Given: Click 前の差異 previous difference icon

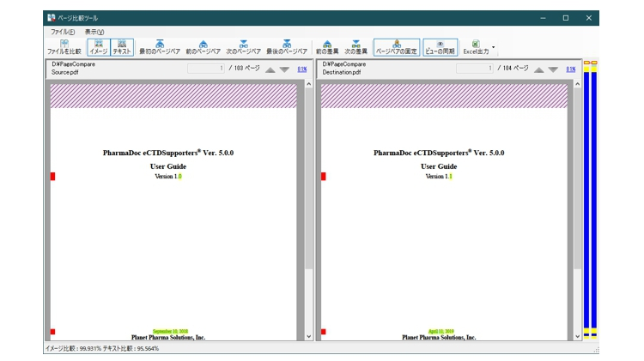Looking at the screenshot, I should click(x=327, y=47).
